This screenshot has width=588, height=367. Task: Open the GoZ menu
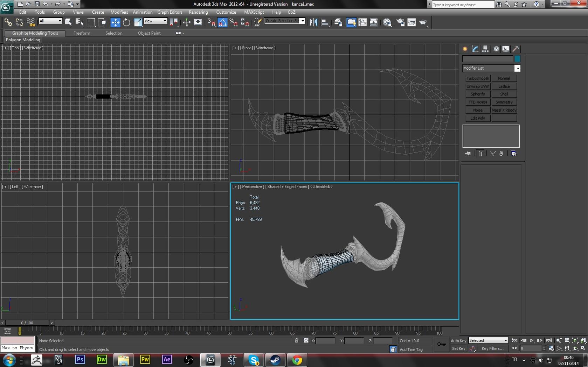click(x=291, y=12)
